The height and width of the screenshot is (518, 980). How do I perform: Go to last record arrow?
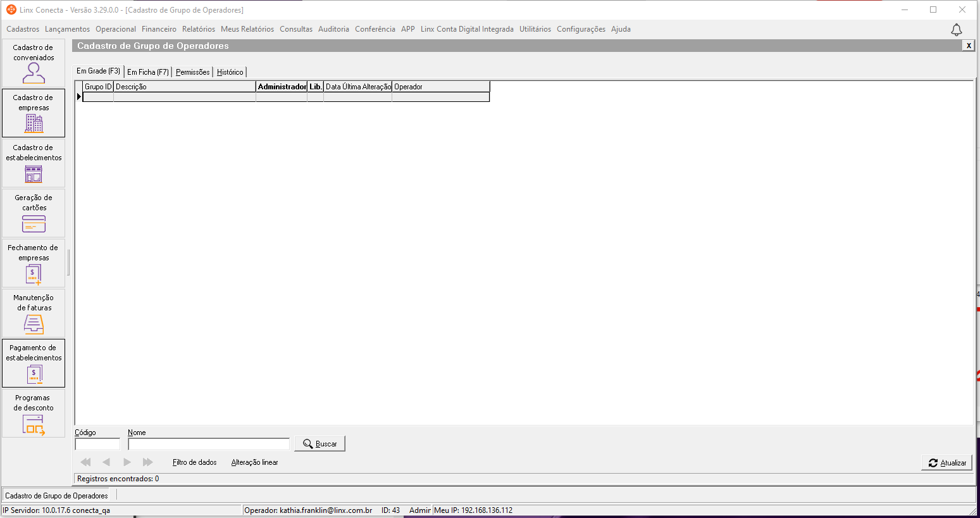pos(148,462)
